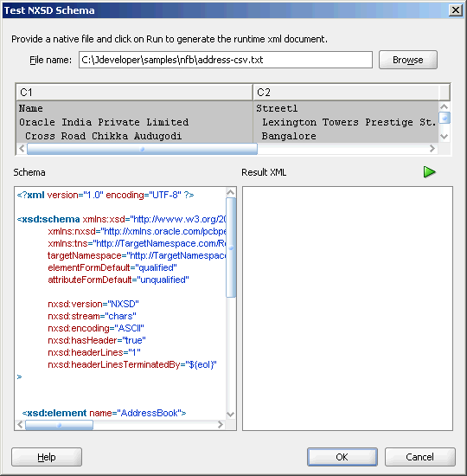Select the C2 column header
This screenshot has height=476, width=467.
tap(346, 93)
